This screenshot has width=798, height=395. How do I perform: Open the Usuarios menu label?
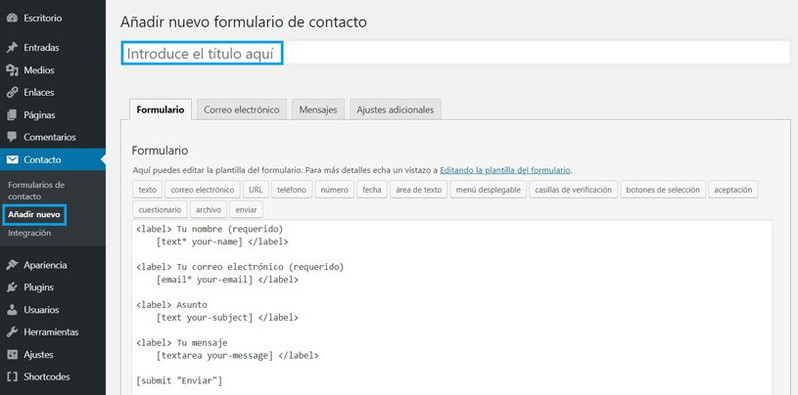pyautogui.click(x=41, y=310)
